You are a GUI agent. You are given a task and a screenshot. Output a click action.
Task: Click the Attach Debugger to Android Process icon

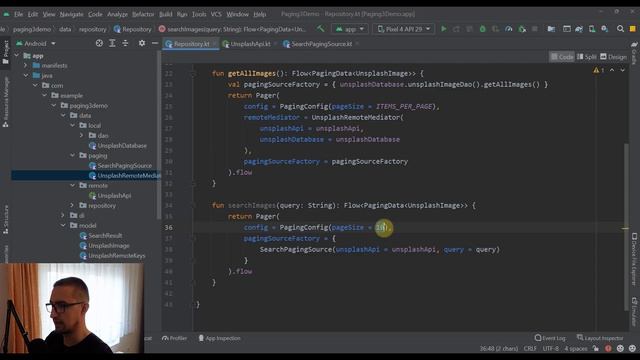click(x=522, y=29)
